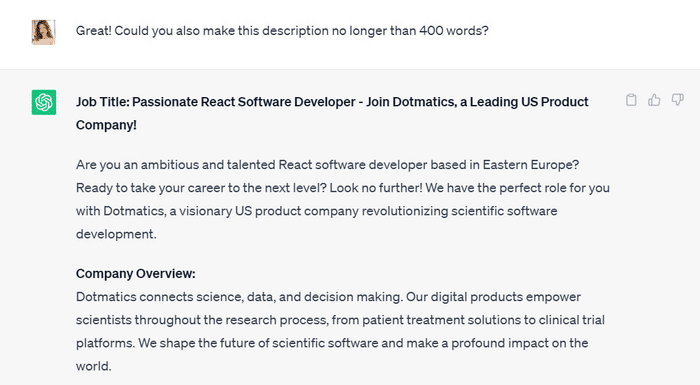Viewport: 700px width, 385px height.
Task: Click 'Company!' on the title's second line
Action: [x=106, y=125]
